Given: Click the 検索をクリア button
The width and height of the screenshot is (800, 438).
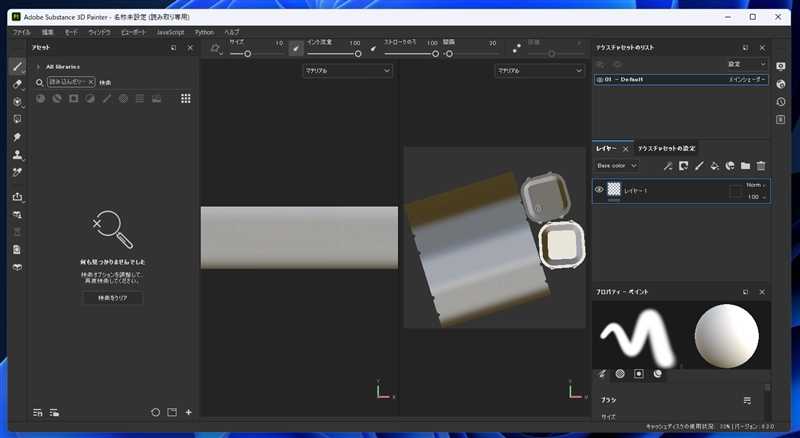Looking at the screenshot, I should click(112, 298).
